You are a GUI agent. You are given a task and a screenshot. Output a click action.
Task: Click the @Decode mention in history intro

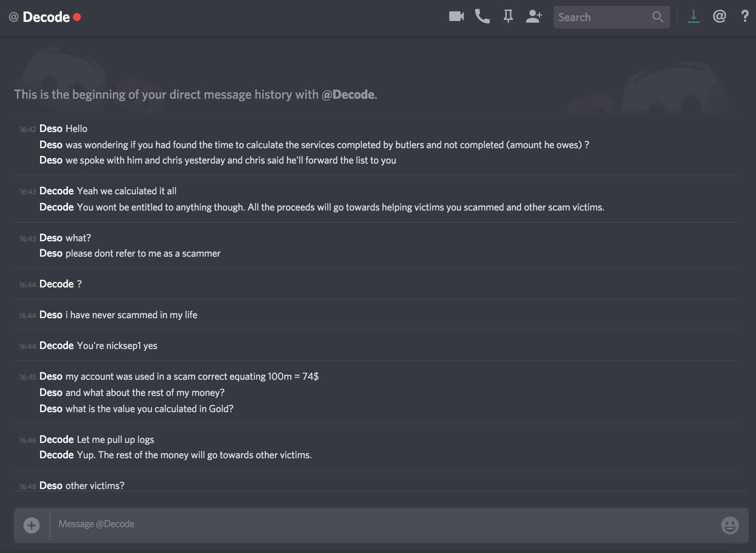348,94
